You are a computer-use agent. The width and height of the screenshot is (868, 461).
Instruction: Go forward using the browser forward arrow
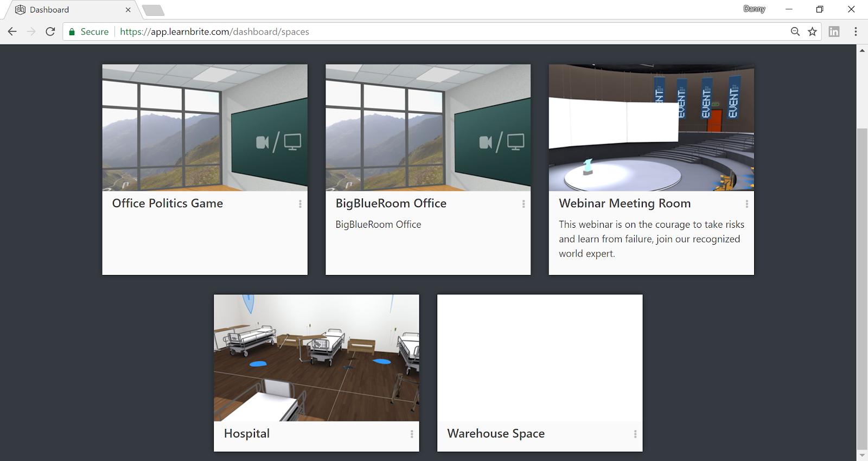pos(31,31)
